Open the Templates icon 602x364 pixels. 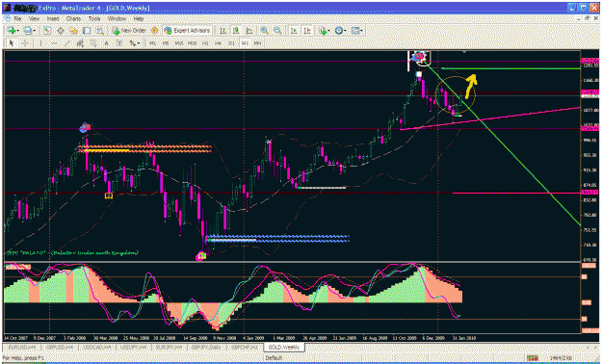(x=354, y=31)
